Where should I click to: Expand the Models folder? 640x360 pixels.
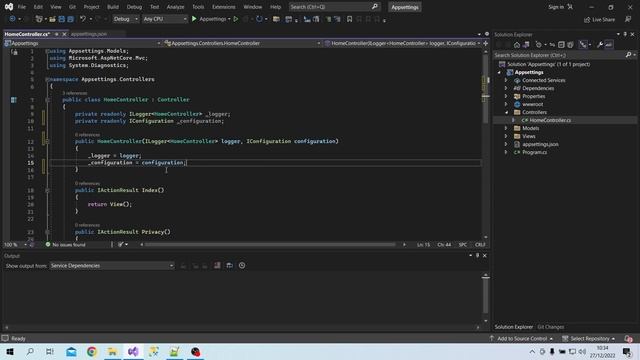pos(506,128)
